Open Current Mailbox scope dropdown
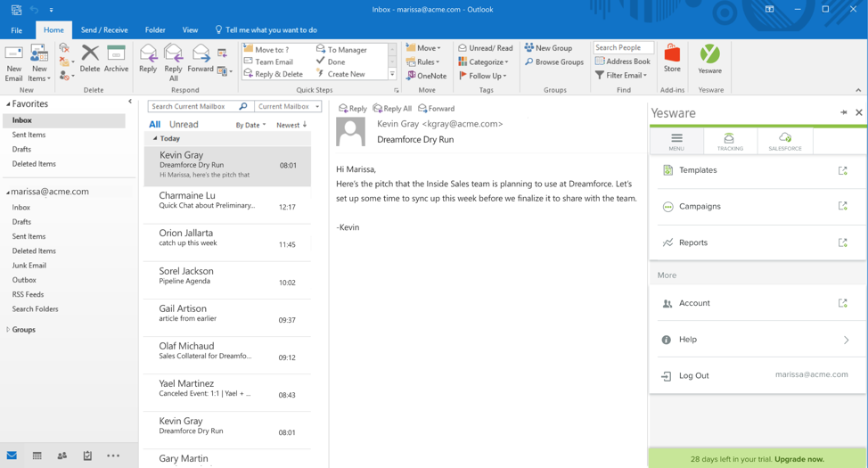Viewport: 868px width, 468px height. pos(288,106)
